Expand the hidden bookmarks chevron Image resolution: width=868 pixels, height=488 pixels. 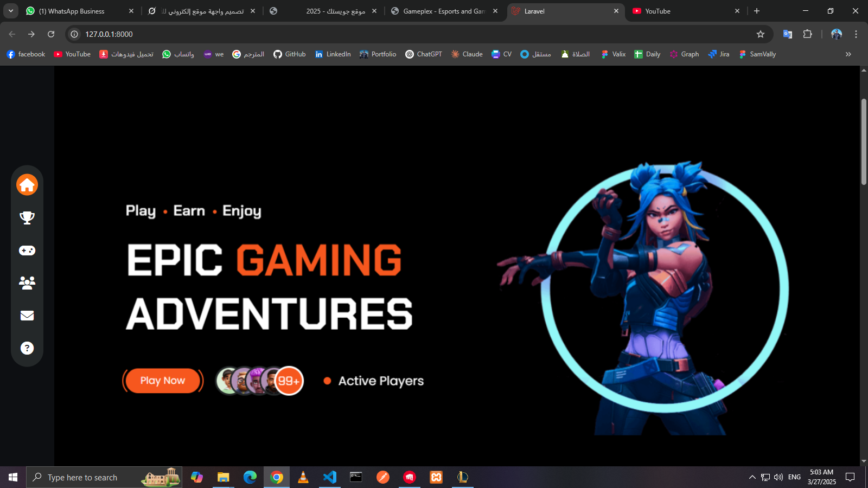coord(848,54)
